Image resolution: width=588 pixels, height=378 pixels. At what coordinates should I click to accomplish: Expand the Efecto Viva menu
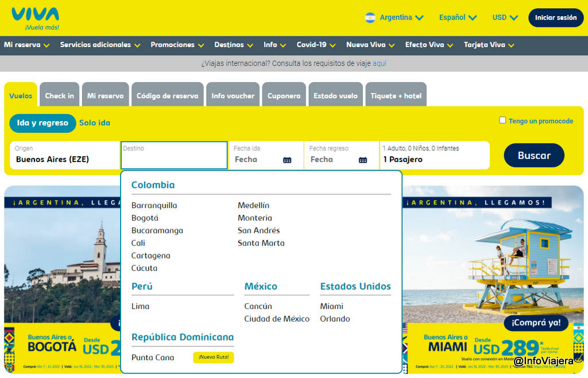pyautogui.click(x=429, y=45)
